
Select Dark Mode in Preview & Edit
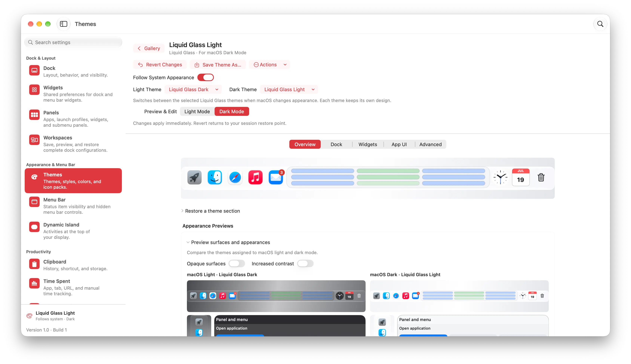click(x=232, y=112)
